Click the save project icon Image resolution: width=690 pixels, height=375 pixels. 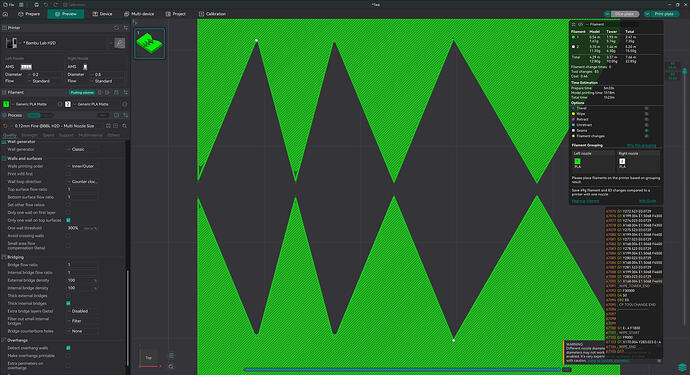37,5
